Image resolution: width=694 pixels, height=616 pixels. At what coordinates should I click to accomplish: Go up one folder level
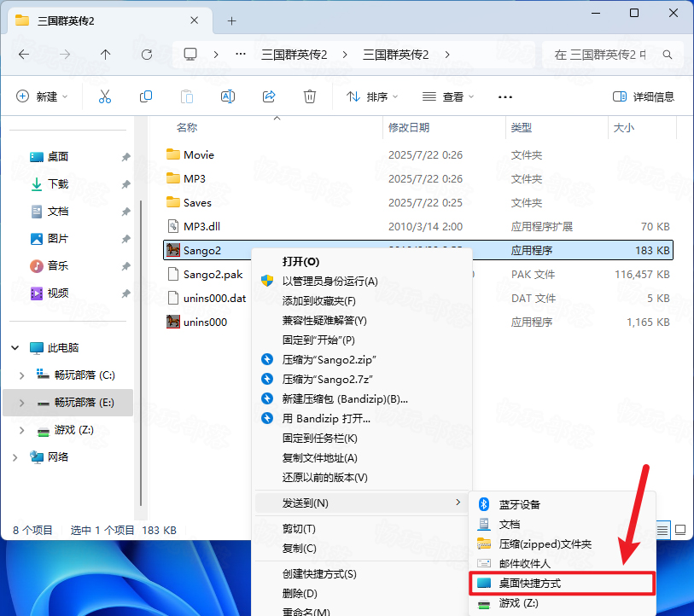pos(105,55)
